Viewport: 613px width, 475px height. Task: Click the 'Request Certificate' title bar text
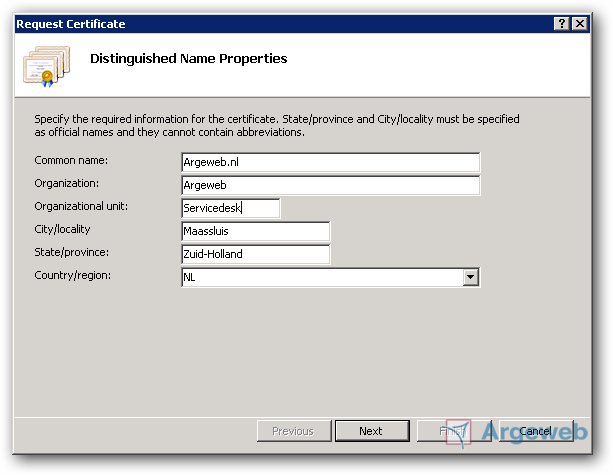(71, 24)
